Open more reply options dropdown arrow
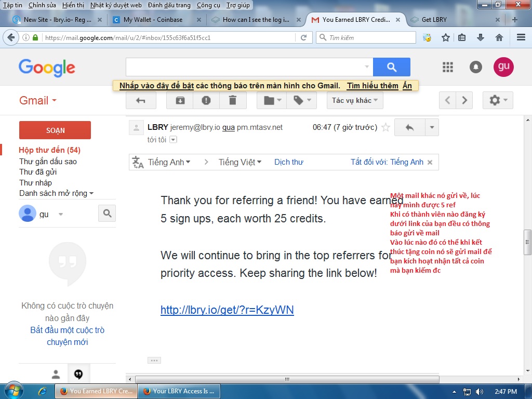This screenshot has width=532, height=399. [x=432, y=128]
